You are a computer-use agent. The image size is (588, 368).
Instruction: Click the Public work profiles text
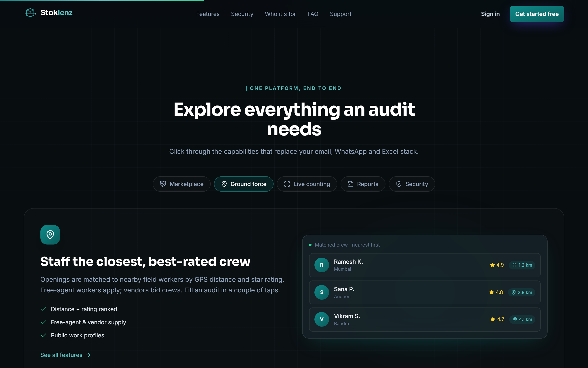coord(78,335)
